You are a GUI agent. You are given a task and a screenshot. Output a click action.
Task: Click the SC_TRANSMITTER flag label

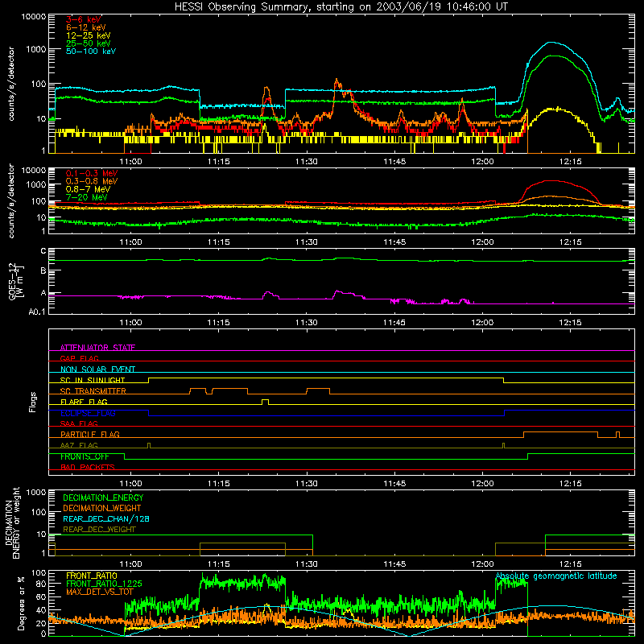point(93,390)
